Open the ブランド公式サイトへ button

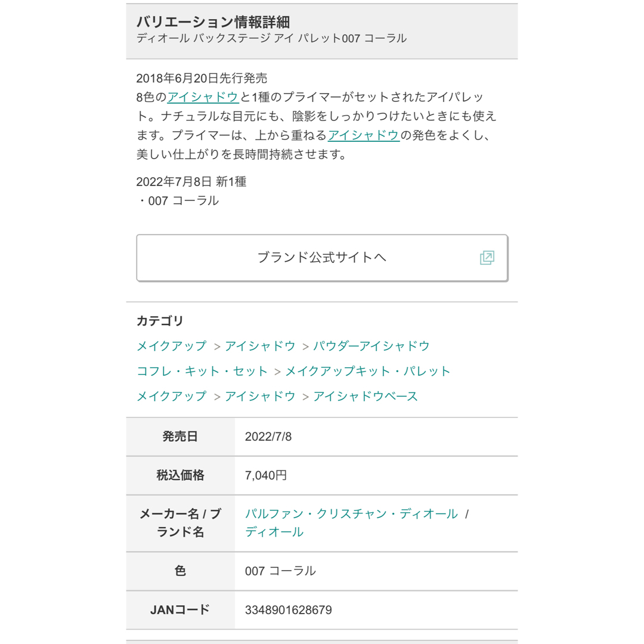[x=322, y=258]
